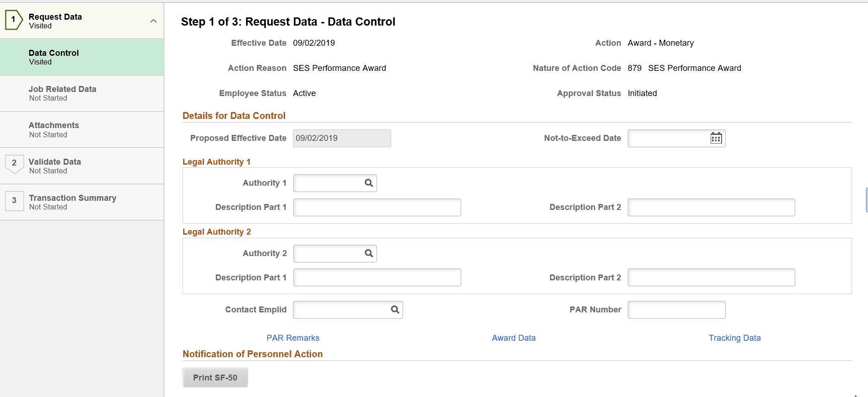Open the Attachments step

tap(81, 129)
